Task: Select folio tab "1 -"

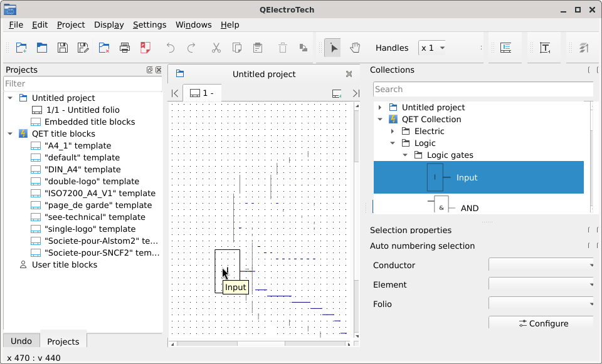Action: tap(202, 93)
